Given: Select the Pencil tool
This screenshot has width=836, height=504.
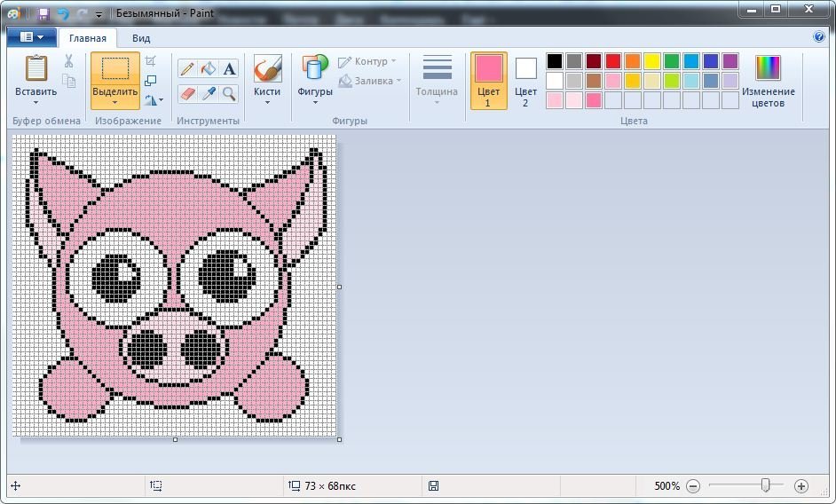Looking at the screenshot, I should click(x=187, y=69).
